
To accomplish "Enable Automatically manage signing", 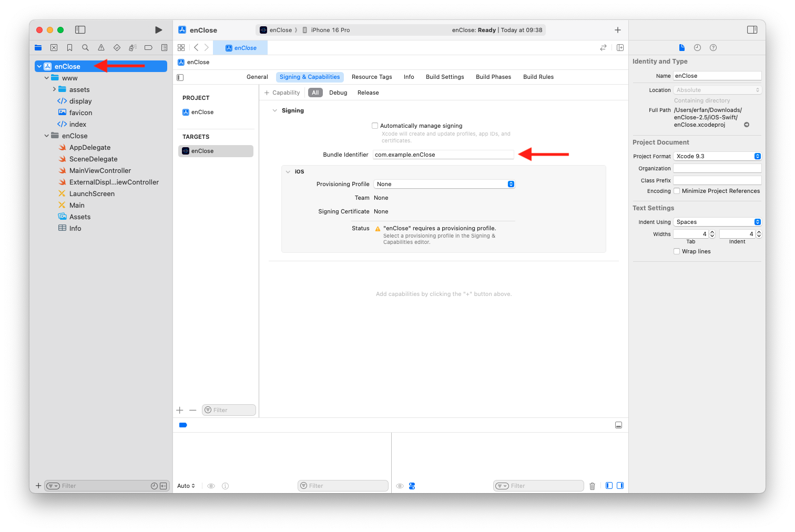I will (375, 125).
